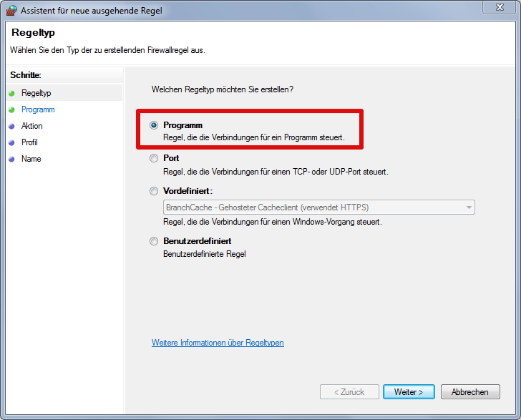Go to the Regeltyp step in sidebar
The image size is (521, 420).
click(x=36, y=93)
